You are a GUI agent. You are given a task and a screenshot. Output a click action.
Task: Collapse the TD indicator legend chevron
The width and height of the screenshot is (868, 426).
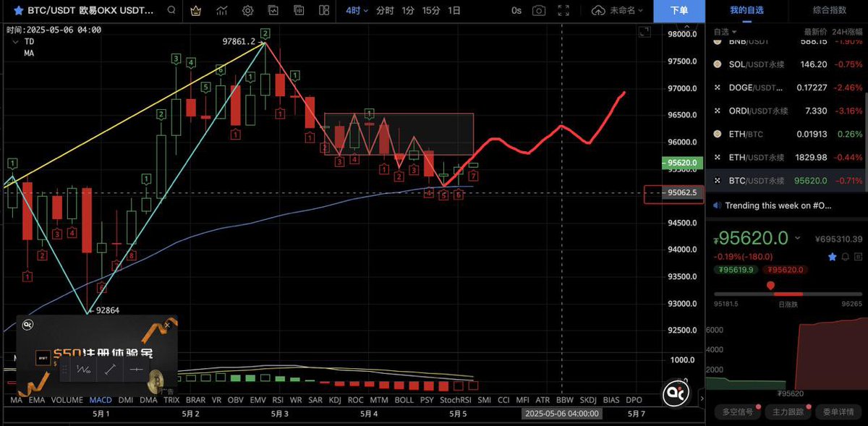[x=16, y=42]
